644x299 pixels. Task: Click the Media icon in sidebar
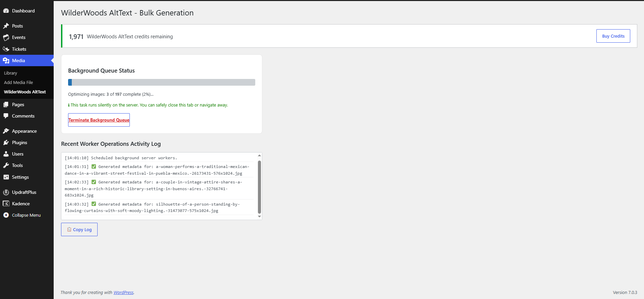click(x=6, y=60)
